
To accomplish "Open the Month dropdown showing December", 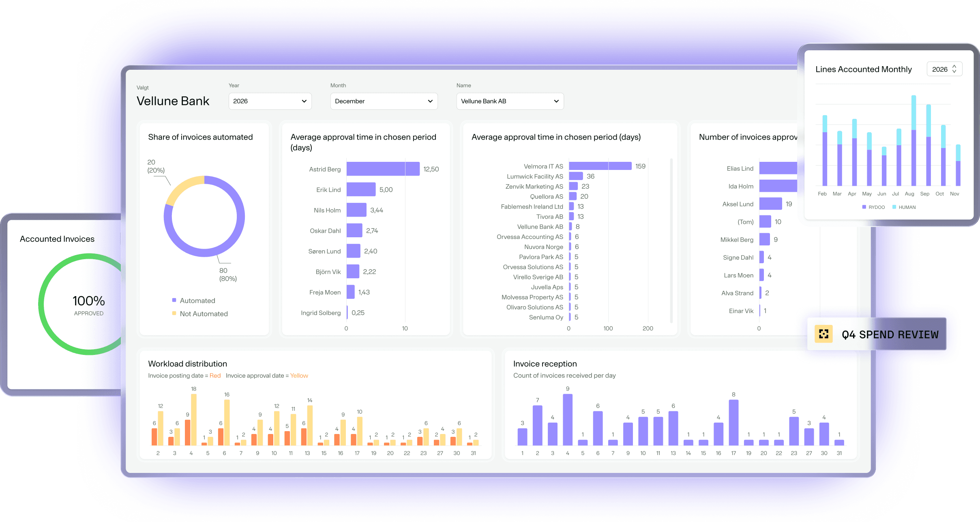I will [384, 101].
